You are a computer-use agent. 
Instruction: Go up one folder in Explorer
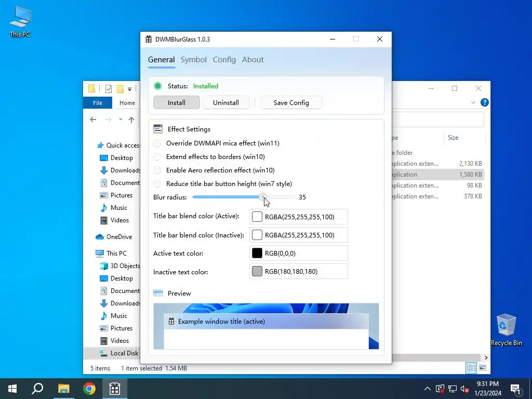pyautogui.click(x=131, y=119)
